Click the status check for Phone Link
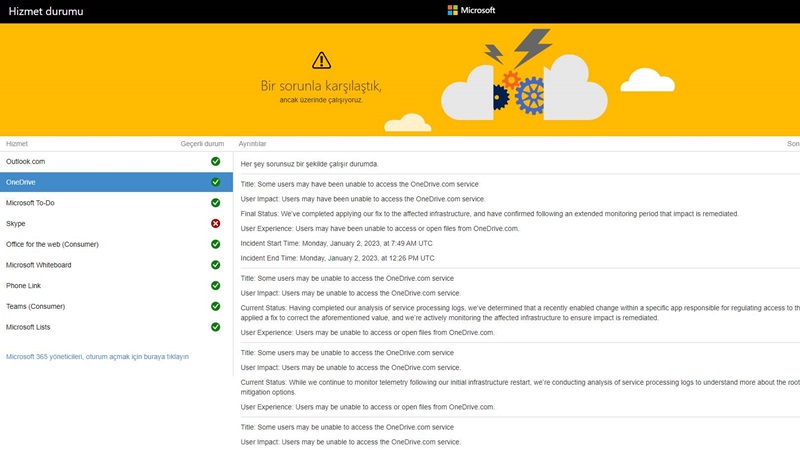 [x=216, y=286]
